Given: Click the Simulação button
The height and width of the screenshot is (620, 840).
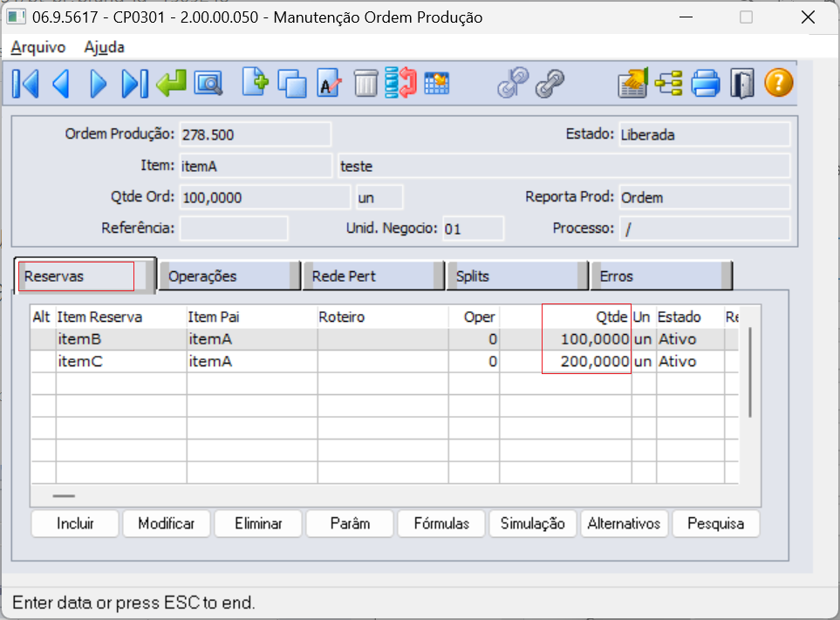Looking at the screenshot, I should [532, 523].
